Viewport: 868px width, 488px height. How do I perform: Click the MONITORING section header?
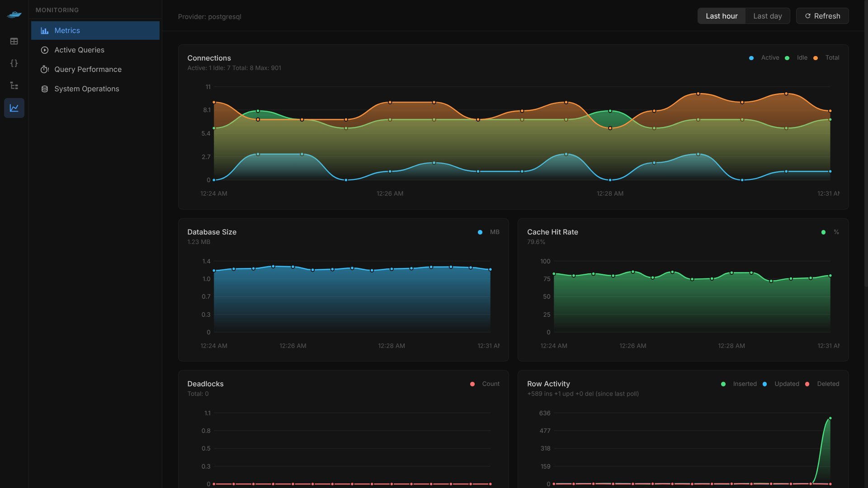tap(57, 10)
